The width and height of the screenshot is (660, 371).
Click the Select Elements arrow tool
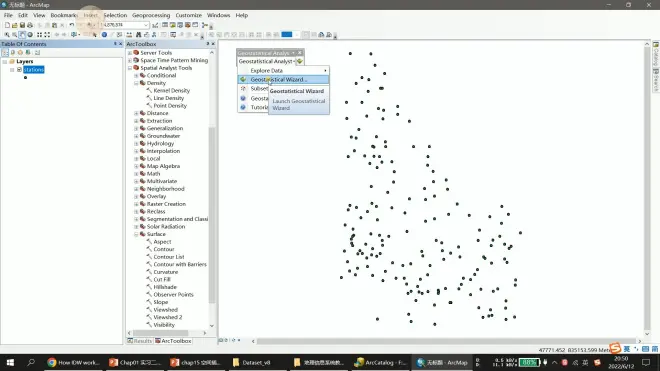pos(95,35)
